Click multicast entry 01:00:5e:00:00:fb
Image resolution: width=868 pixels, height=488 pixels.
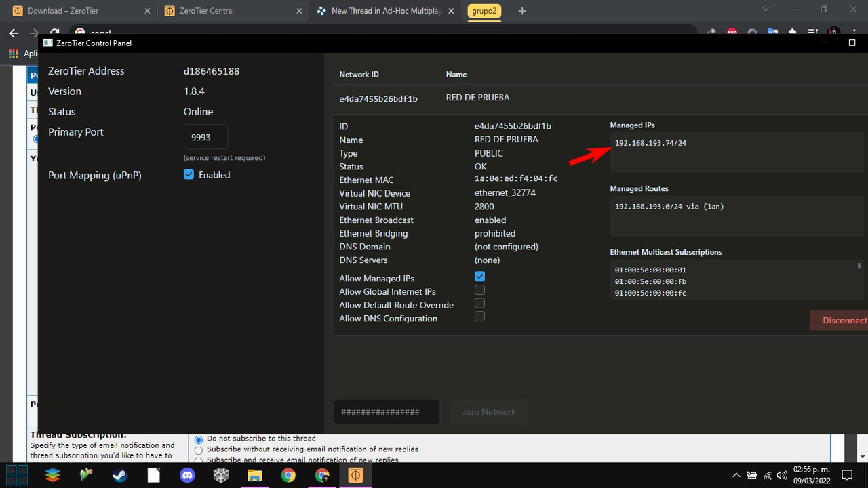point(650,281)
